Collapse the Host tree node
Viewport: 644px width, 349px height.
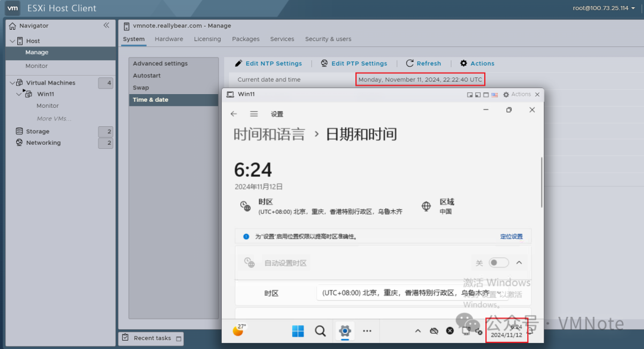click(x=13, y=41)
